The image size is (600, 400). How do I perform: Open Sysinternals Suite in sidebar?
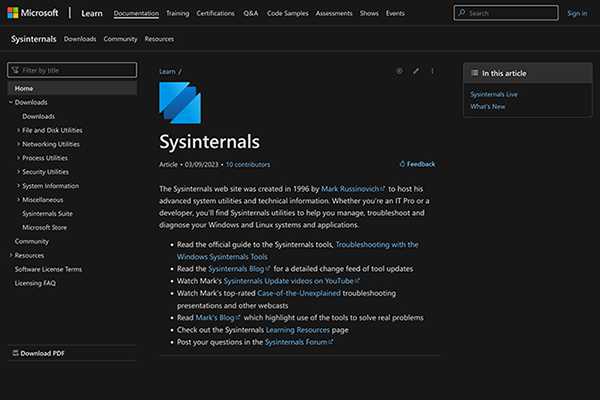coord(47,214)
